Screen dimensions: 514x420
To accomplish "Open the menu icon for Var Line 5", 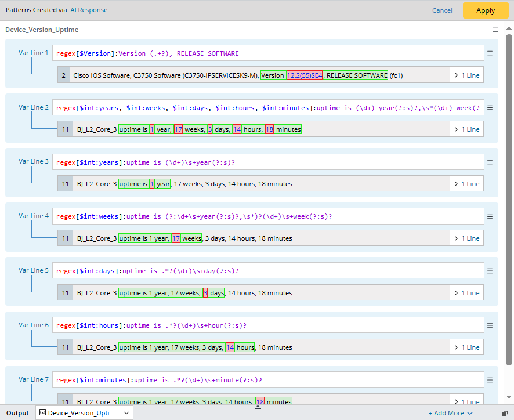I will (x=490, y=271).
